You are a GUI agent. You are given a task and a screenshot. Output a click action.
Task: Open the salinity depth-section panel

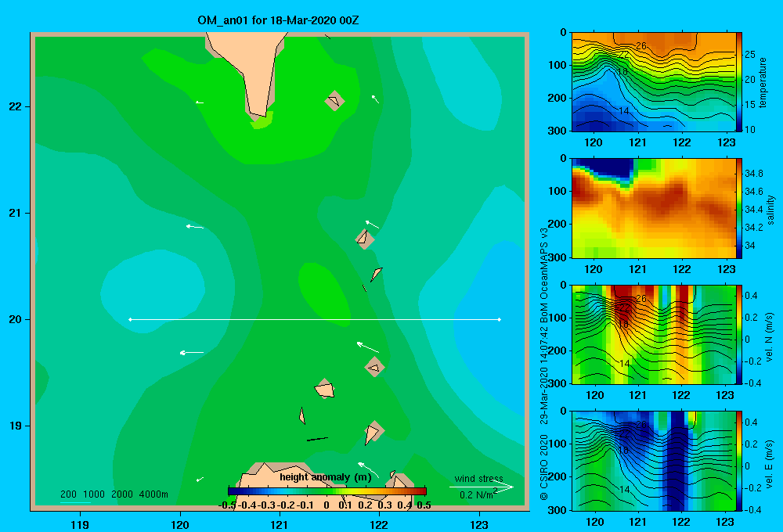(654, 208)
